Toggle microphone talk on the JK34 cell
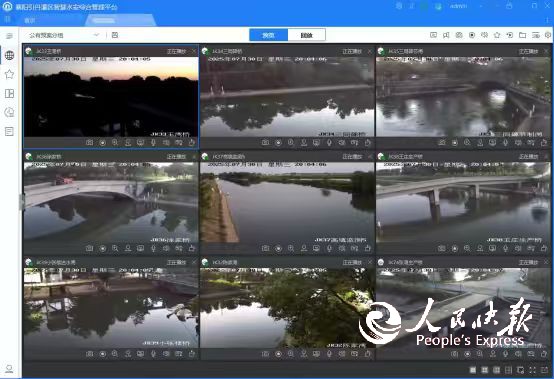The height and width of the screenshot is (379, 554). [329, 143]
